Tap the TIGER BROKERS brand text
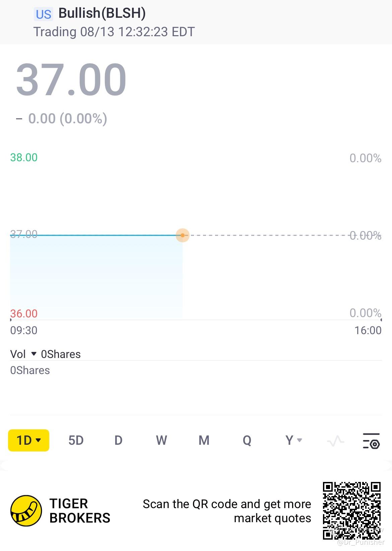 [x=80, y=511]
